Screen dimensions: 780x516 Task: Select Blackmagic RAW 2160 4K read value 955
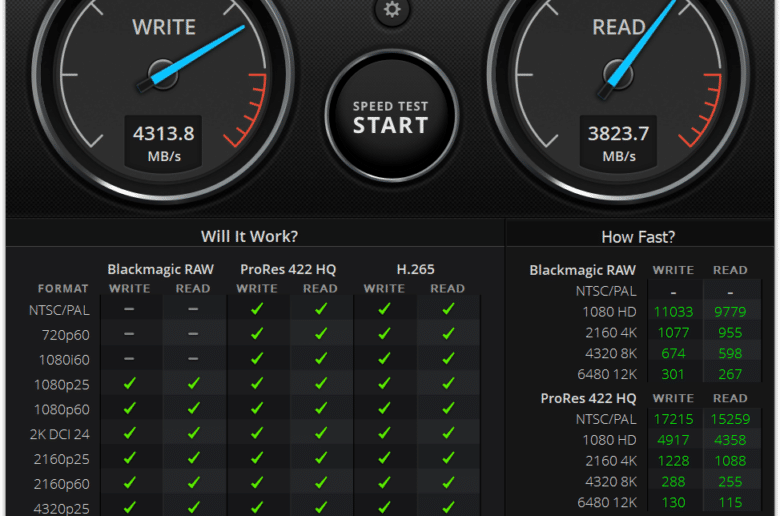coord(730,333)
